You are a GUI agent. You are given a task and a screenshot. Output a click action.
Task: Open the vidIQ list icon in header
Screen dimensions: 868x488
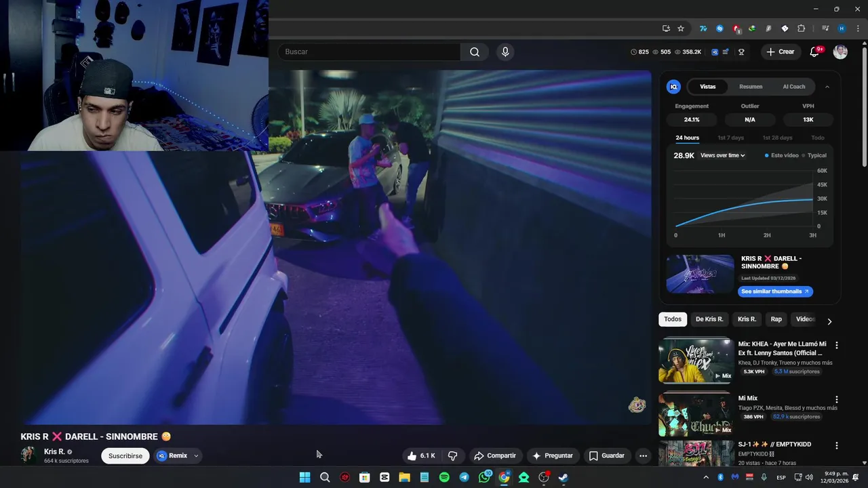coord(726,52)
